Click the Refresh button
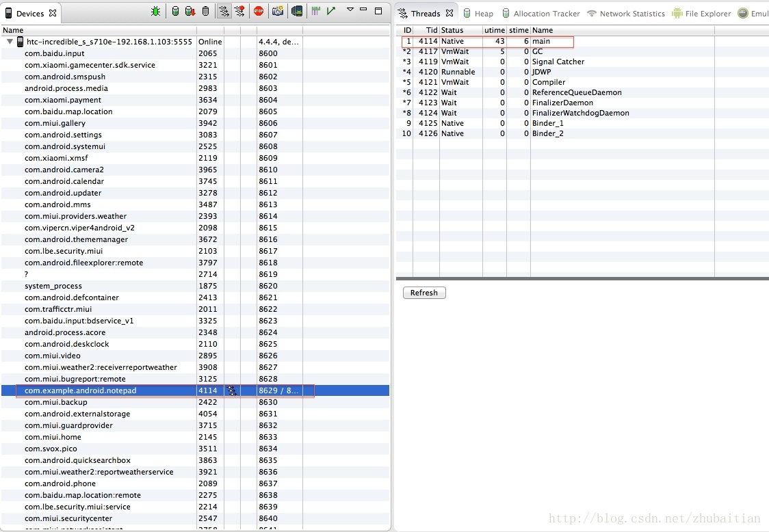Image resolution: width=769 pixels, height=532 pixels. pyautogui.click(x=424, y=293)
